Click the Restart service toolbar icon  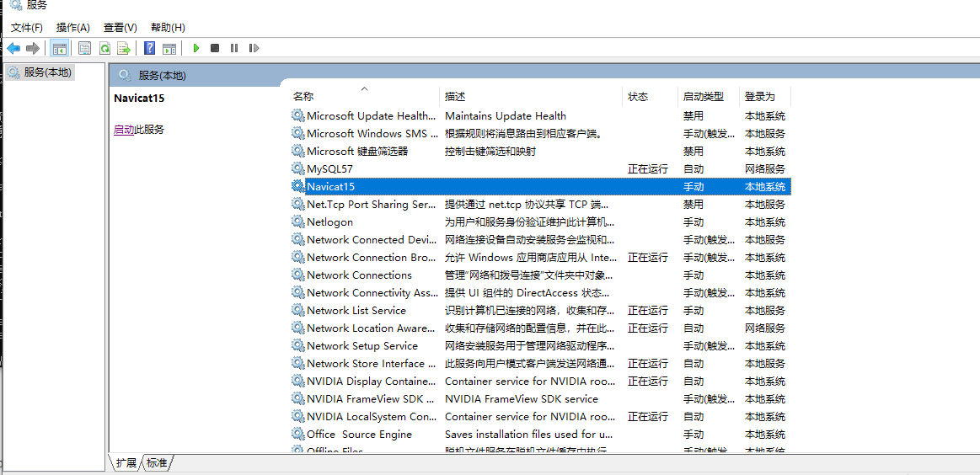[254, 48]
